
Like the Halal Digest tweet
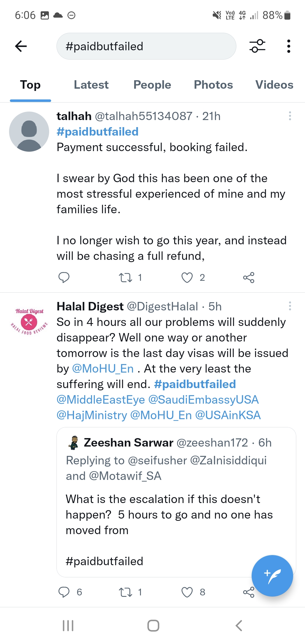[187, 592]
